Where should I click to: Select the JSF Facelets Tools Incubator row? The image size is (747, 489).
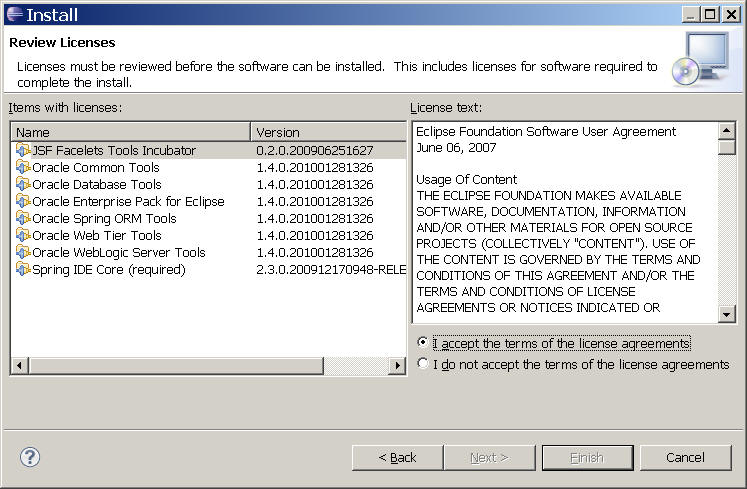pyautogui.click(x=209, y=151)
